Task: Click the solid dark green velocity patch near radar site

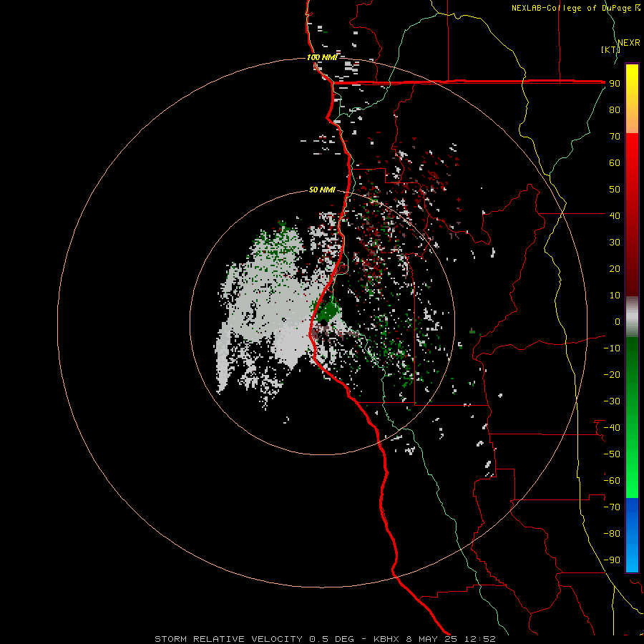Action: tap(328, 312)
